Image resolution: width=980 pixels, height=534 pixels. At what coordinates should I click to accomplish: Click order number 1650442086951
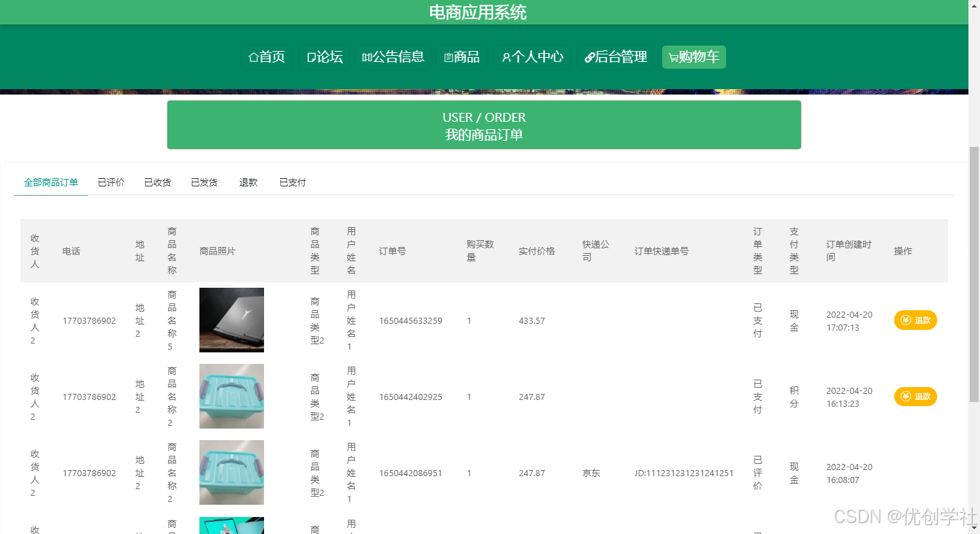(411, 473)
